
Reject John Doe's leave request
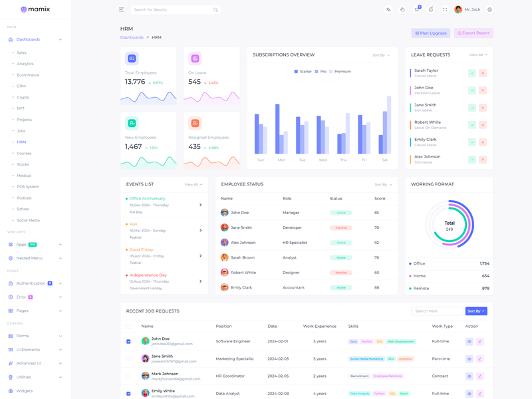click(483, 90)
